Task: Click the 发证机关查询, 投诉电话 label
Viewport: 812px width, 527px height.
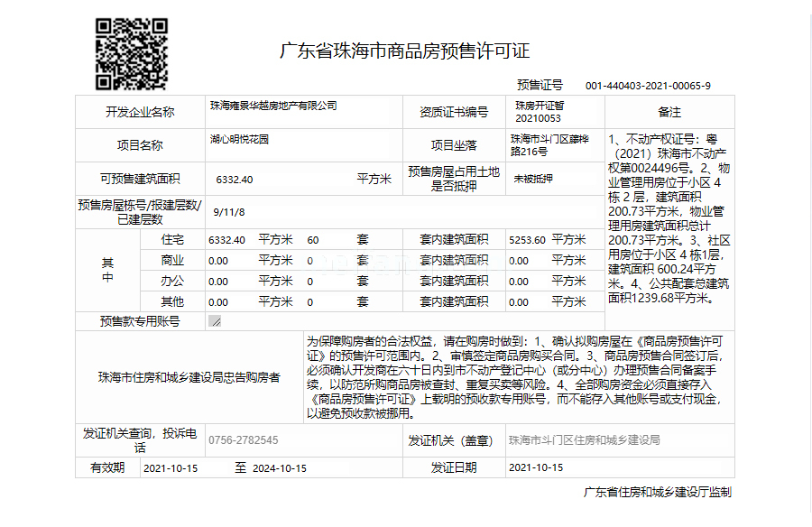Action: coord(140,440)
